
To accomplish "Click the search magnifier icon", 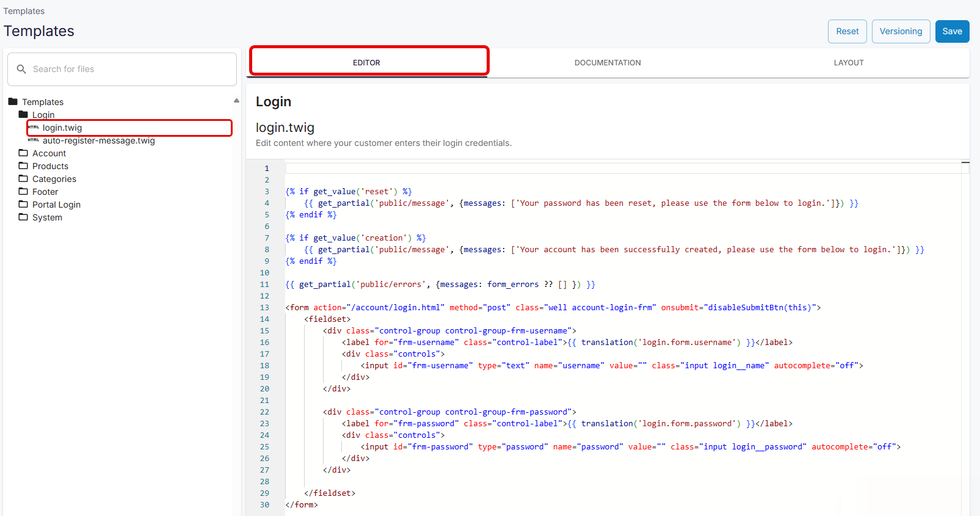I will (x=21, y=69).
